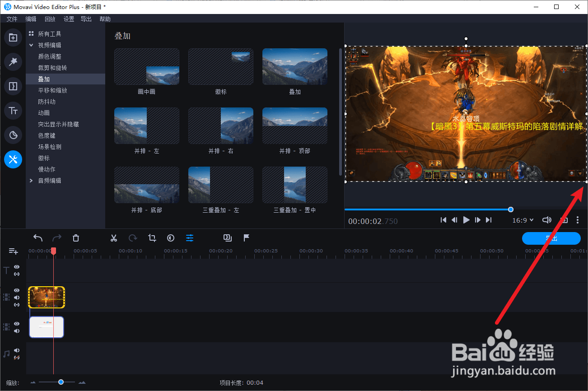Toggle link on the title track
This screenshot has height=391, width=588.
tap(17, 274)
